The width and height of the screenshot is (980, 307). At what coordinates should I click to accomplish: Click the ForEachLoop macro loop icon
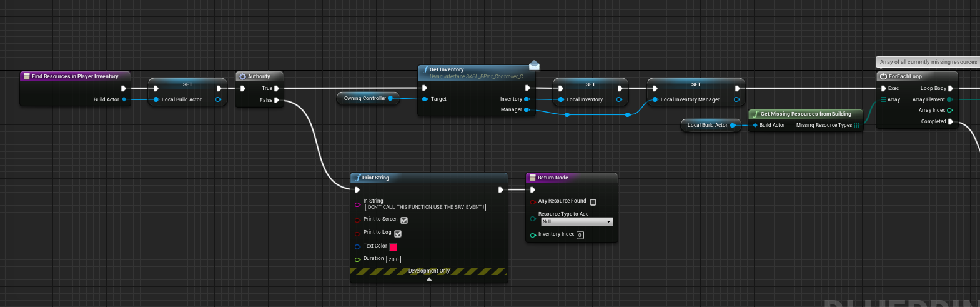tap(883, 76)
